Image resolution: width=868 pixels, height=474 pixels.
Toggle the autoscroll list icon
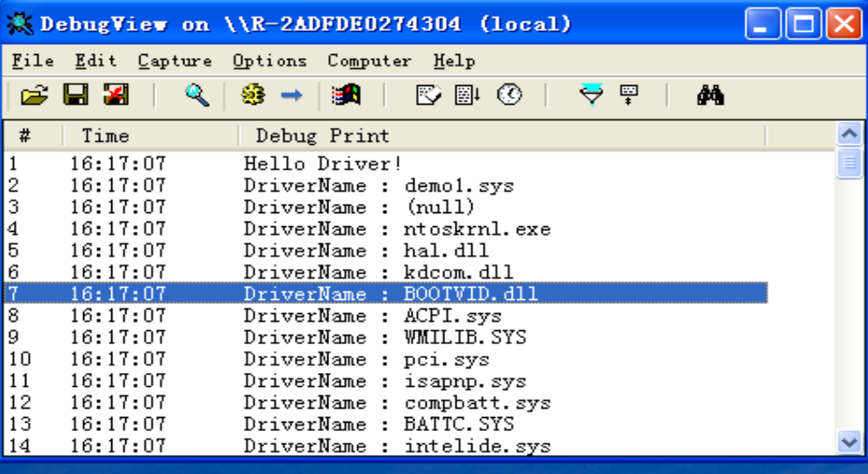pyautogui.click(x=468, y=95)
